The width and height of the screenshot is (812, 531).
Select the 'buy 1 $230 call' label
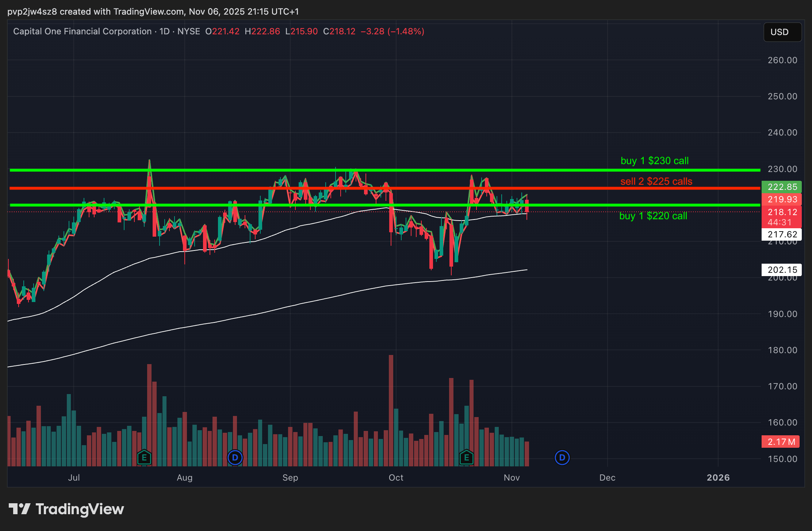(654, 161)
